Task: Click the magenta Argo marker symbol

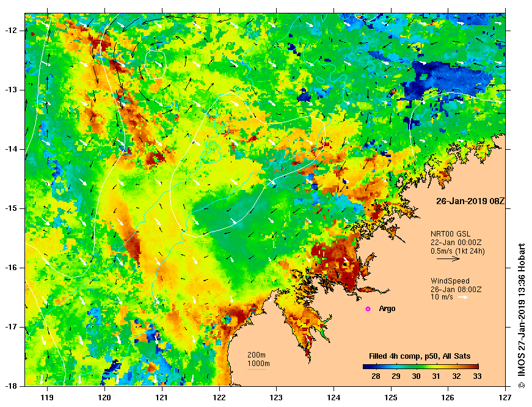Action: point(368,309)
